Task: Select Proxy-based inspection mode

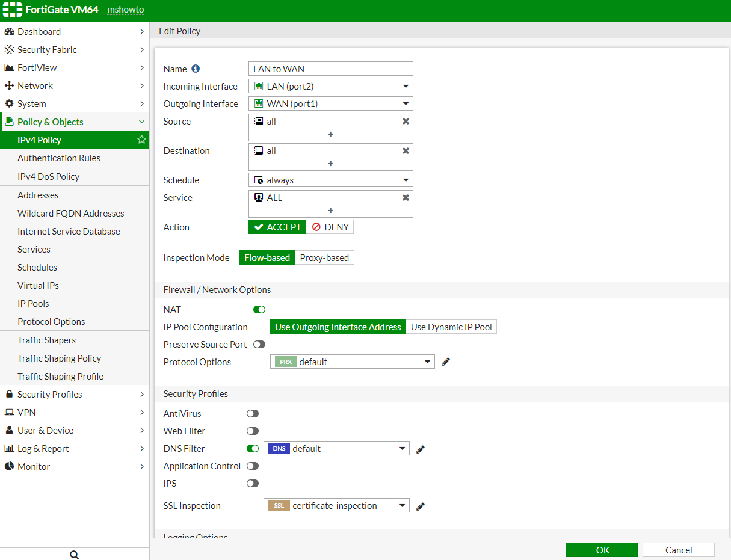Action: [x=324, y=257]
